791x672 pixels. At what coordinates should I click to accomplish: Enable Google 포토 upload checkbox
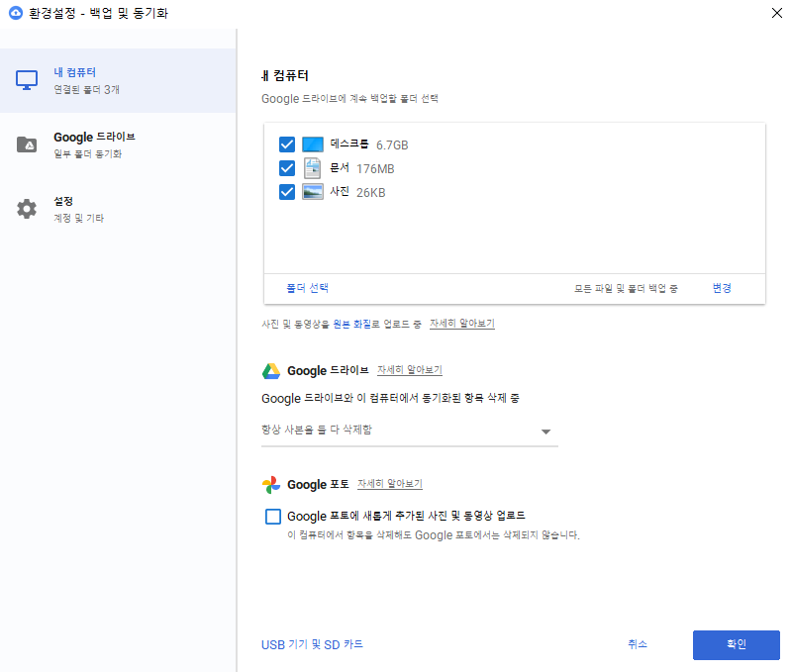coord(273,517)
